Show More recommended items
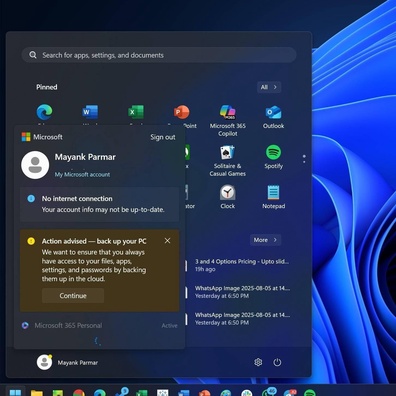The width and height of the screenshot is (396, 396). click(x=265, y=240)
